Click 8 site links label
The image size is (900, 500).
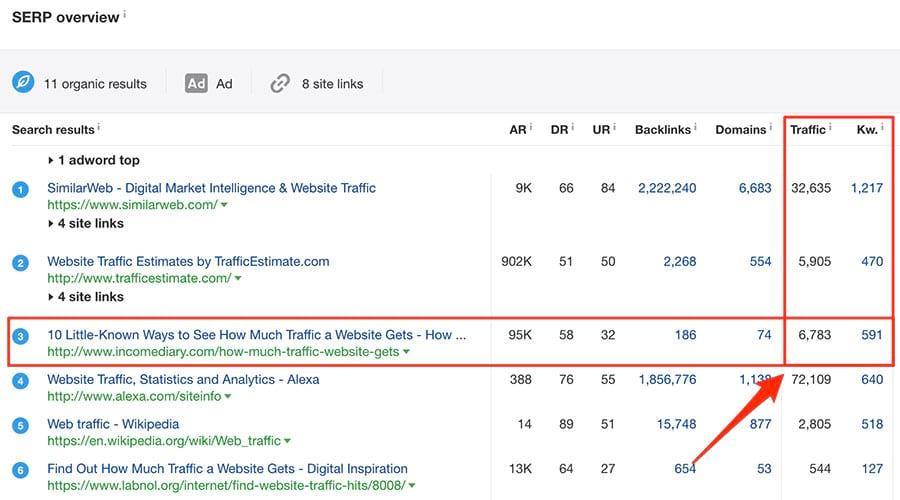click(332, 84)
